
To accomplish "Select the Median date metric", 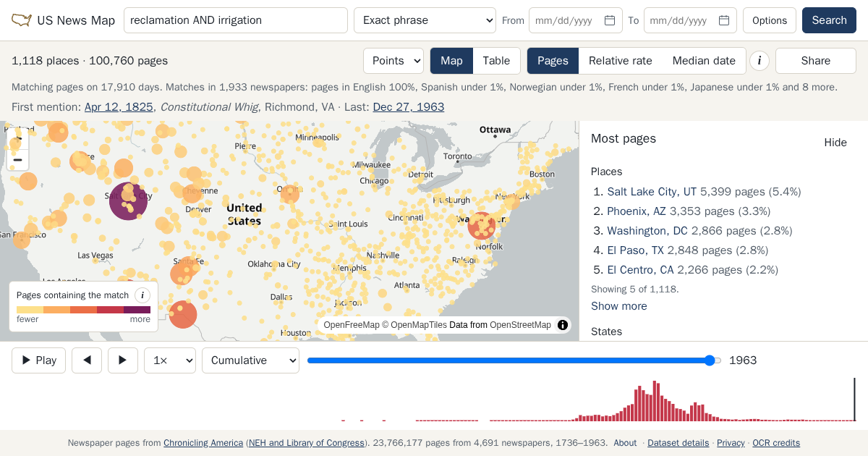I will [704, 61].
